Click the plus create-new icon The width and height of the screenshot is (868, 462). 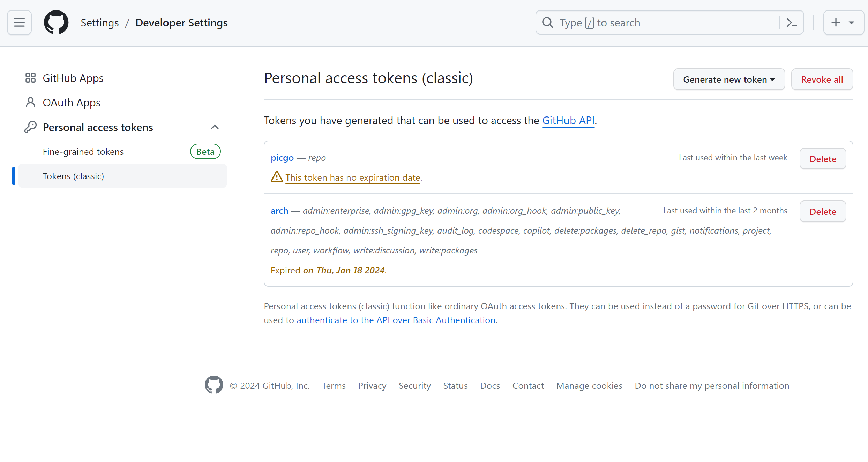836,23
